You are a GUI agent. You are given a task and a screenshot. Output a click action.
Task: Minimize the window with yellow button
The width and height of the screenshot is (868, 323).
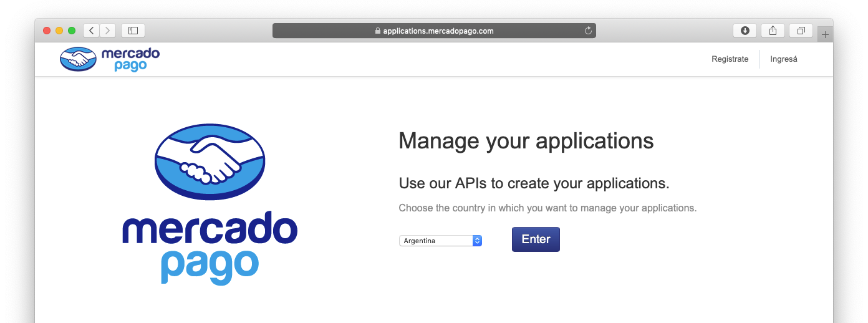click(59, 31)
